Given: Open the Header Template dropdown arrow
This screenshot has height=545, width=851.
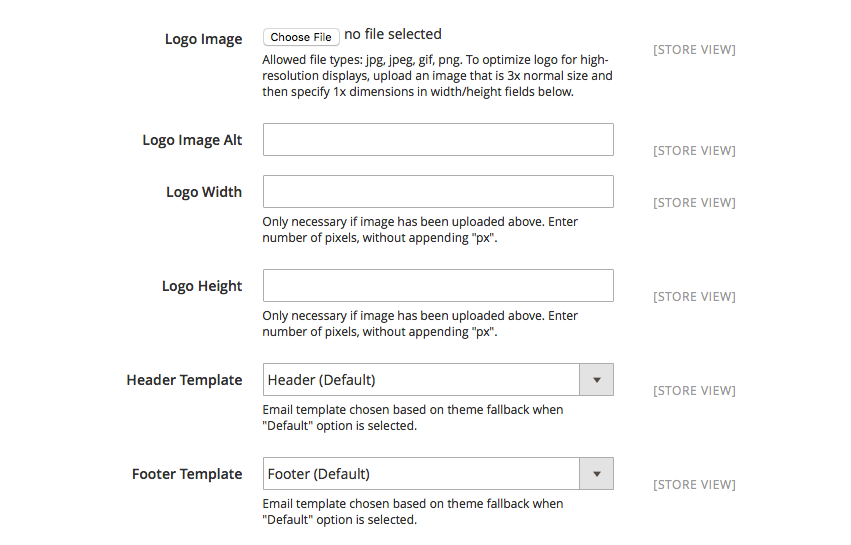Looking at the screenshot, I should (x=596, y=380).
